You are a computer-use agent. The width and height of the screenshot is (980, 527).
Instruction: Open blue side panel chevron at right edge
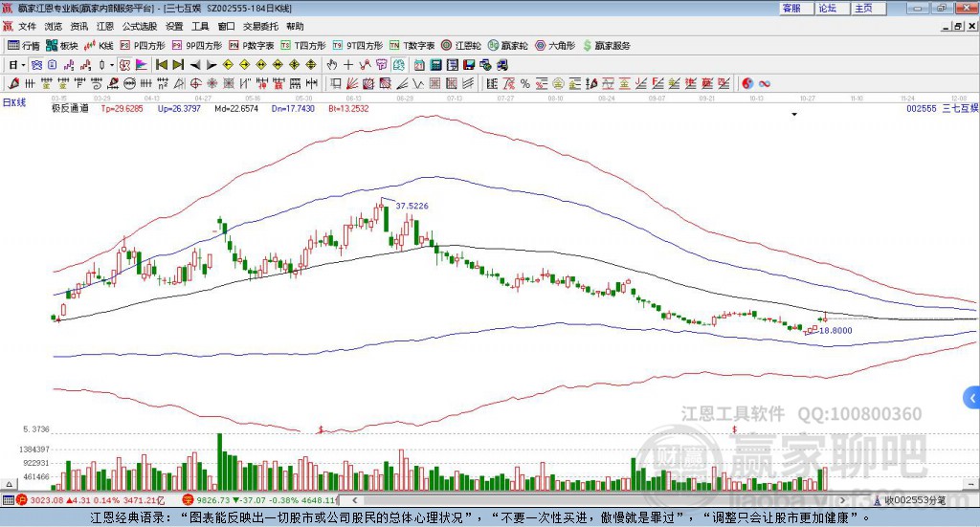(x=972, y=397)
